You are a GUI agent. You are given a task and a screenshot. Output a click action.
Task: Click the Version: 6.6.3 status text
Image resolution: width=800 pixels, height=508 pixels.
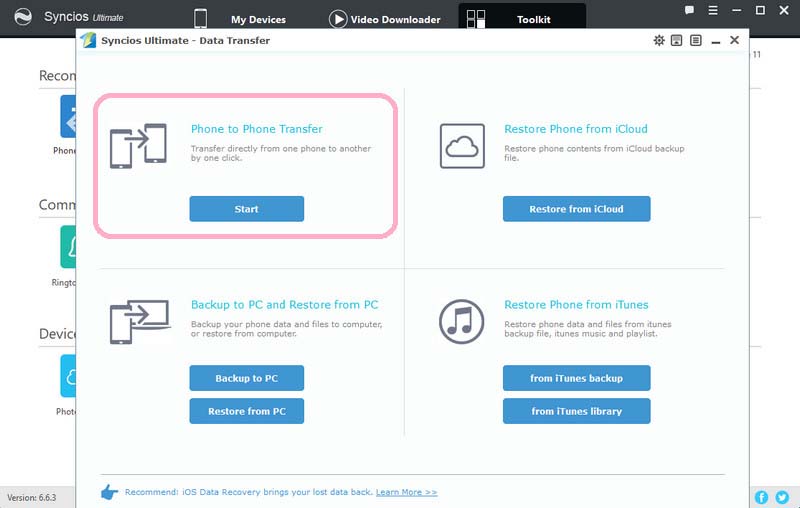pos(32,497)
